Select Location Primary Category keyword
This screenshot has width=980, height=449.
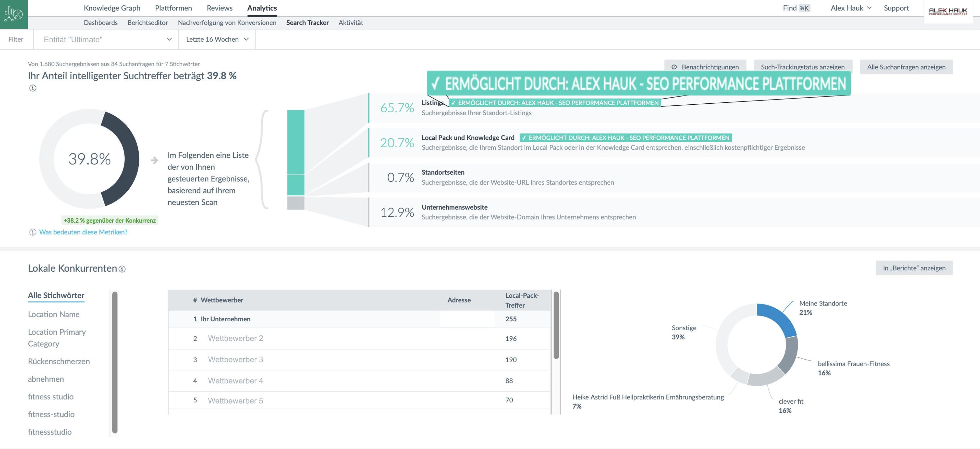click(x=57, y=338)
